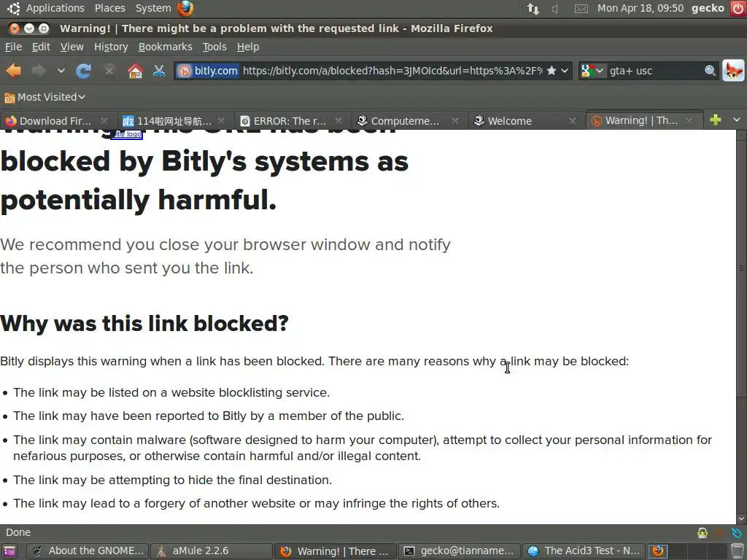Open the trash icon in the bottom panel

(x=738, y=551)
